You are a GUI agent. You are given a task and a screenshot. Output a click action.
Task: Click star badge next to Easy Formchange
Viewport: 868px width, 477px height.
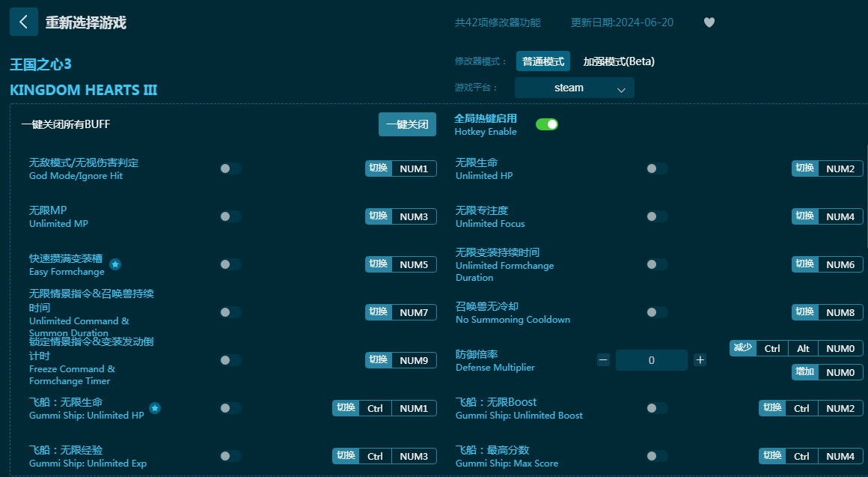coord(115,264)
